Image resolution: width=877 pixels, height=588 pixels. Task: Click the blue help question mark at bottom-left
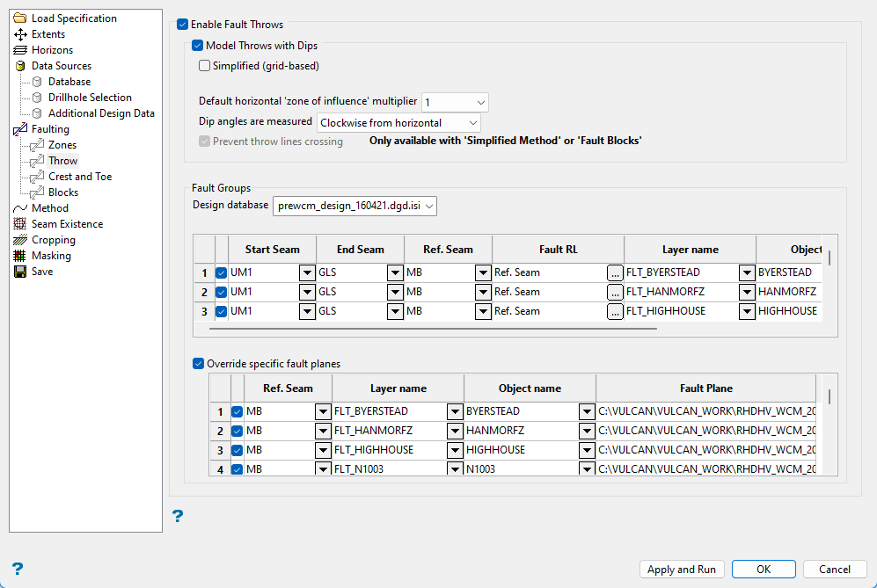tap(18, 569)
